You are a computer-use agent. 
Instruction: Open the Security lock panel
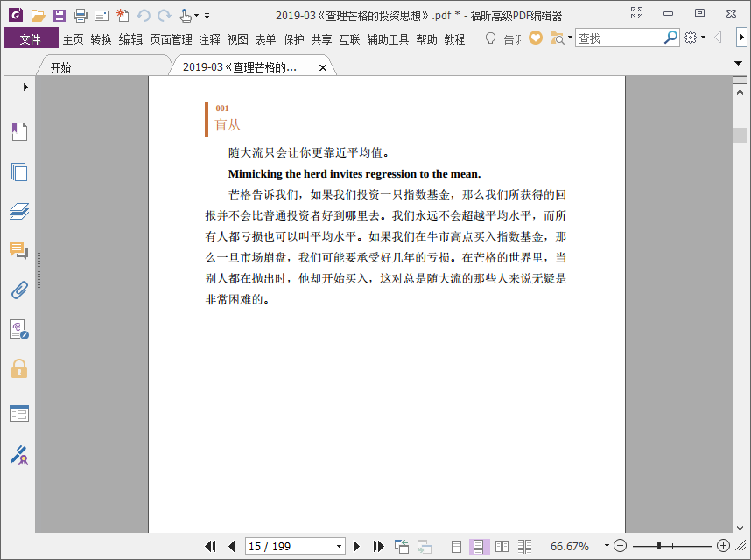(x=19, y=368)
